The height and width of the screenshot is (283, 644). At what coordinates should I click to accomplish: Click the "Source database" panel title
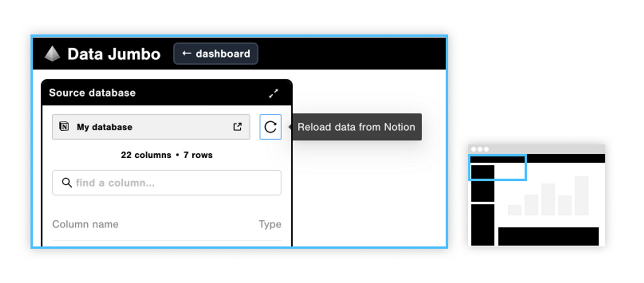[92, 93]
